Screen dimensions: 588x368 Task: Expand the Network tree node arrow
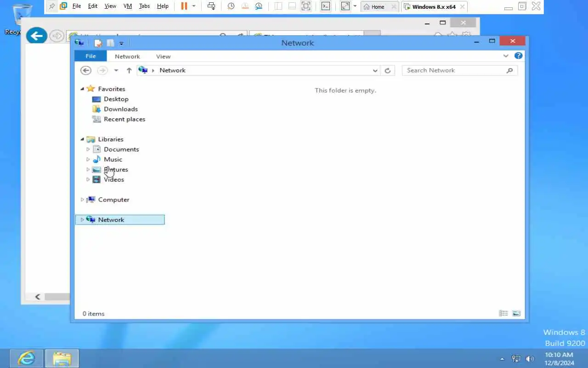pos(82,220)
